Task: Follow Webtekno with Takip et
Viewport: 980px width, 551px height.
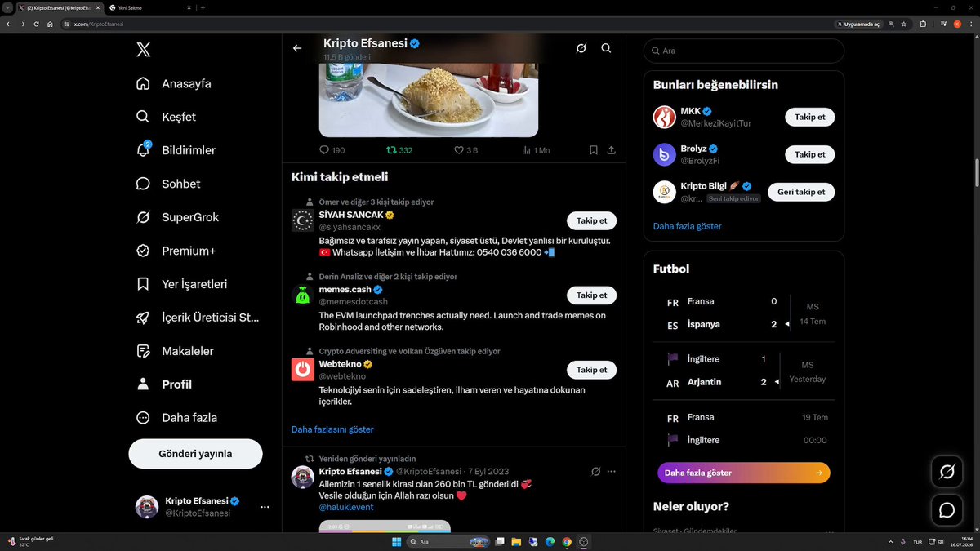Action: click(x=591, y=370)
